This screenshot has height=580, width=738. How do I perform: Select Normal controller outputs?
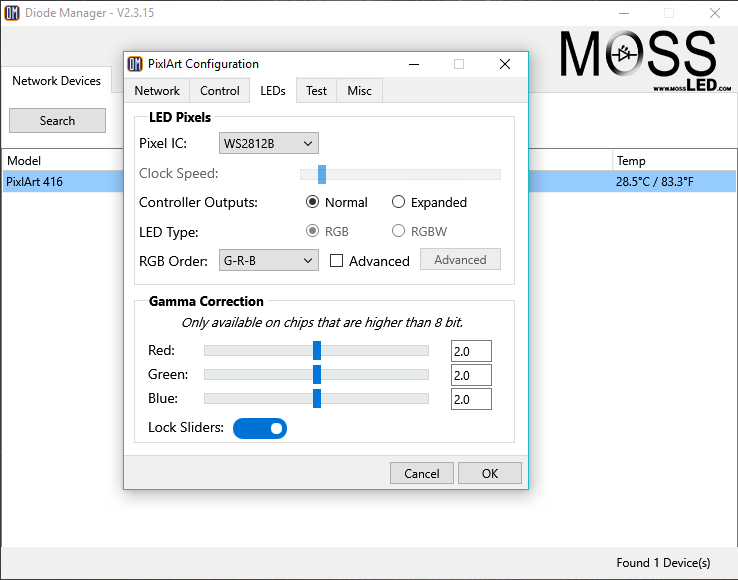click(x=313, y=202)
